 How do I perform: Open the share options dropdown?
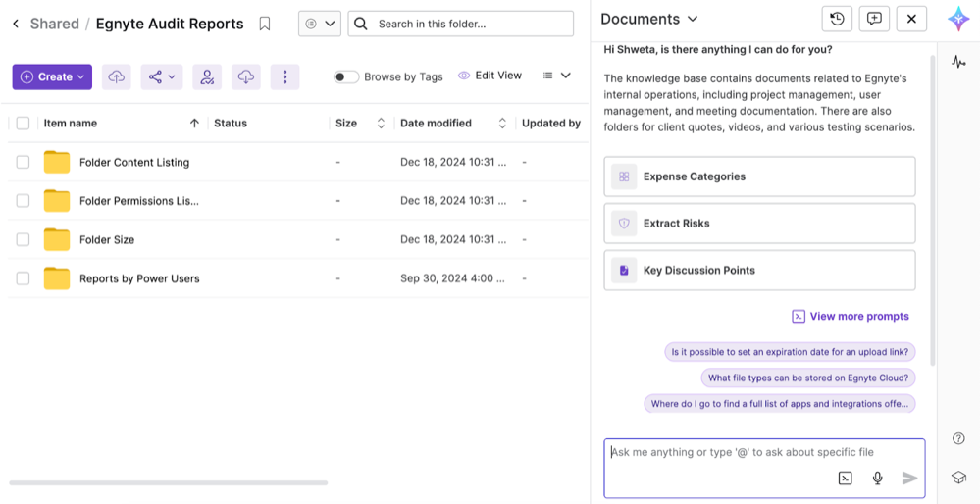pos(162,76)
